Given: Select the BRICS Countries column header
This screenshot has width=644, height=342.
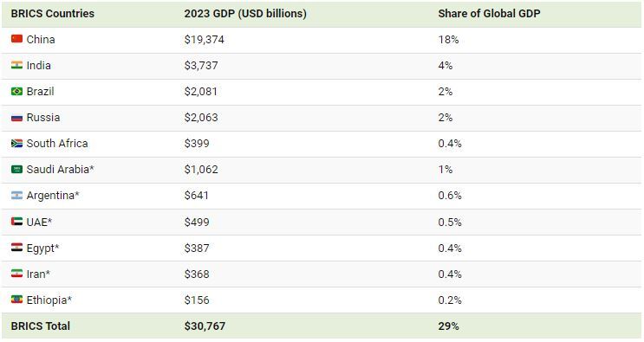Looking at the screenshot, I should 53,14.
